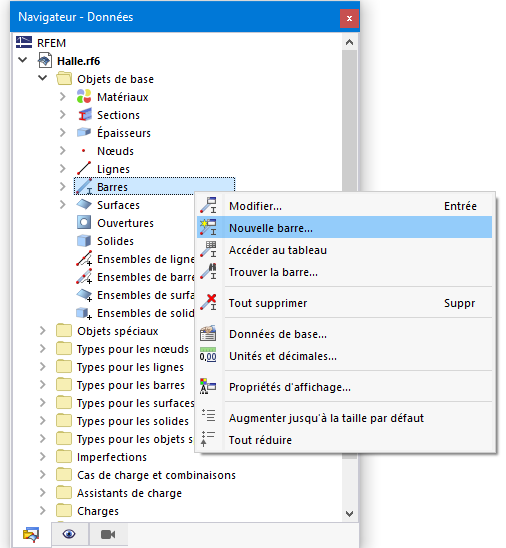Open Unités et décimales... settings
Viewport: 506px width, 548px height.
pyautogui.click(x=345, y=356)
